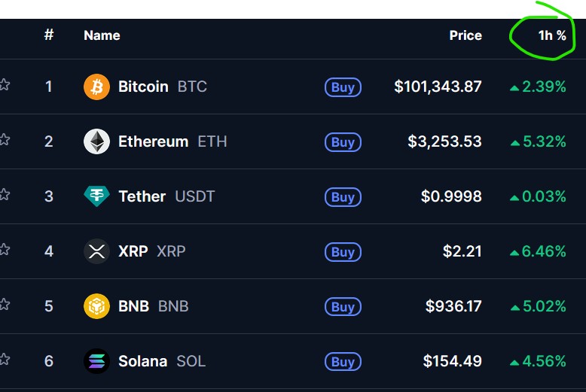Sort by rank number column
586x392 pixels.
[49, 35]
